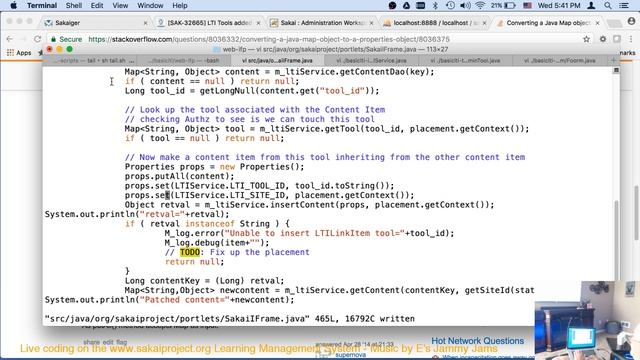Screen dimensions: 640x360
Task: Click the System.out.println retval line
Action: pos(137,214)
